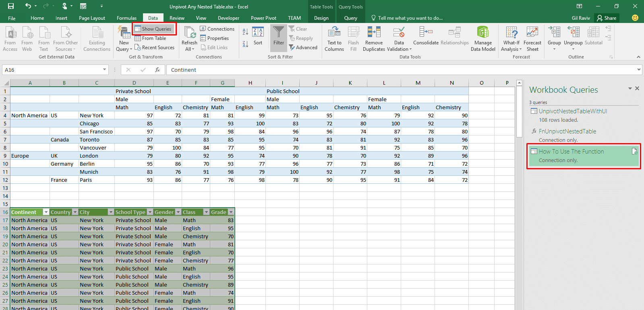Click the Forecast Sheet icon

point(532,32)
